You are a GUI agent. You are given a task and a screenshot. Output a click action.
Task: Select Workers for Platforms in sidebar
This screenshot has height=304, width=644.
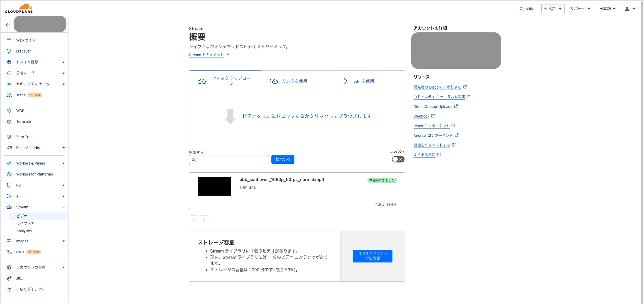pyautogui.click(x=34, y=174)
